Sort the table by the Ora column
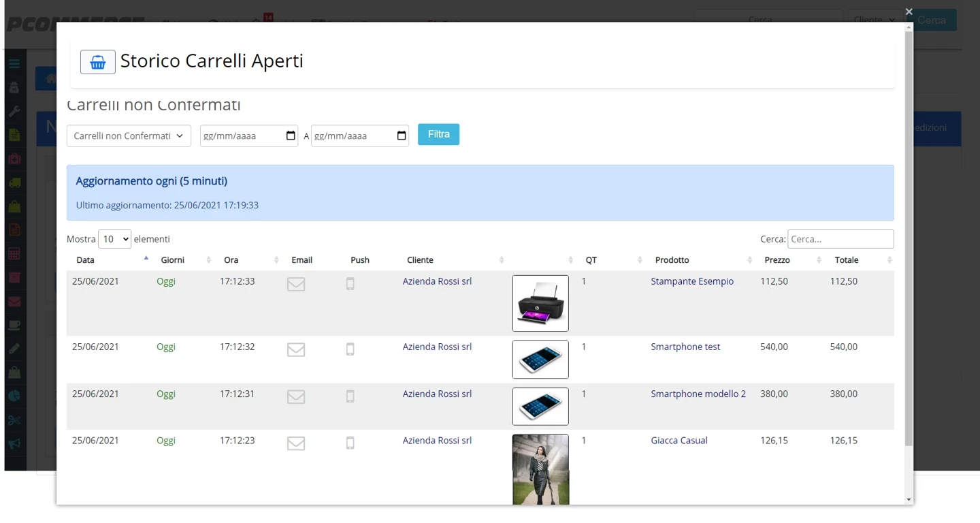The image size is (980, 523). point(248,260)
